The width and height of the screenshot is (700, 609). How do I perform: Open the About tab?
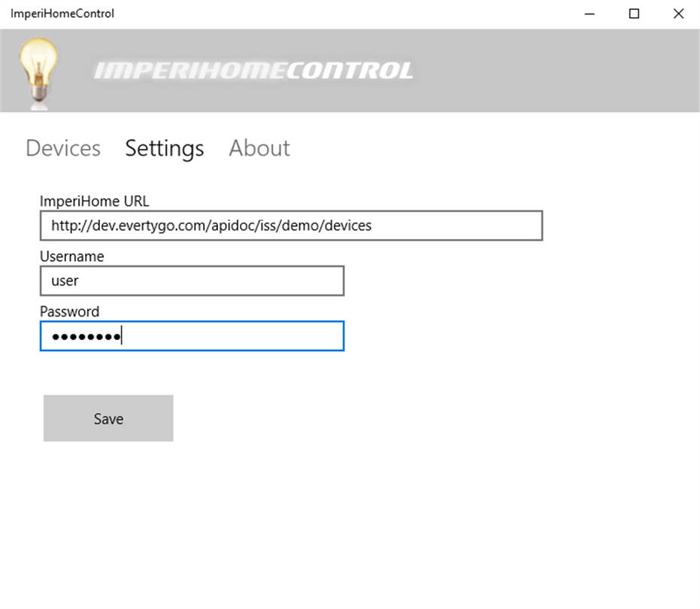pyautogui.click(x=259, y=148)
